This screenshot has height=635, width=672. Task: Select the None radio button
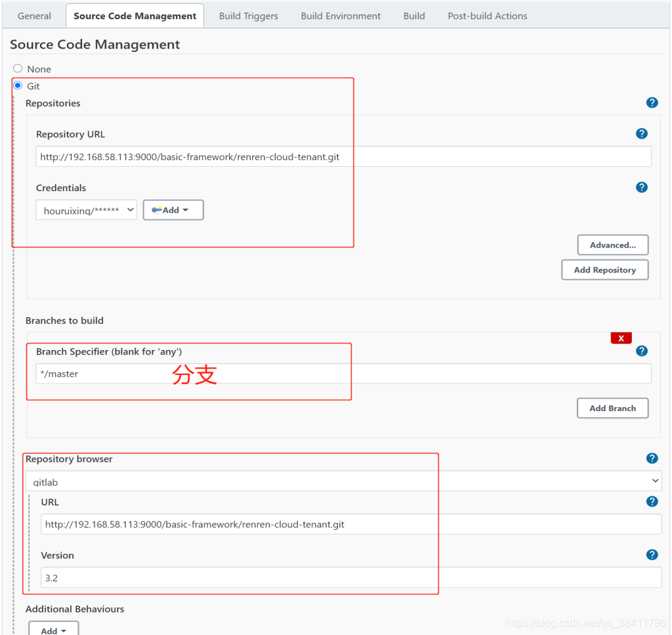click(x=18, y=68)
